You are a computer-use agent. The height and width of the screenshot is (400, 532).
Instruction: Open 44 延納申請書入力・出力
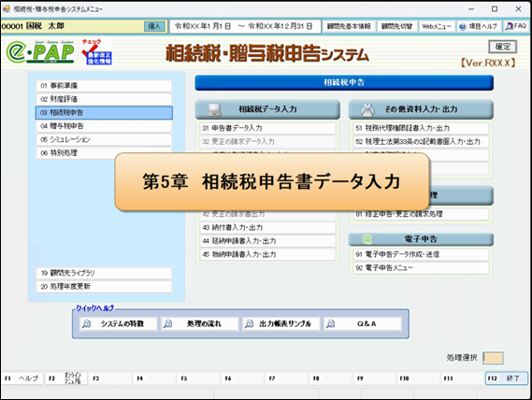coord(267,241)
